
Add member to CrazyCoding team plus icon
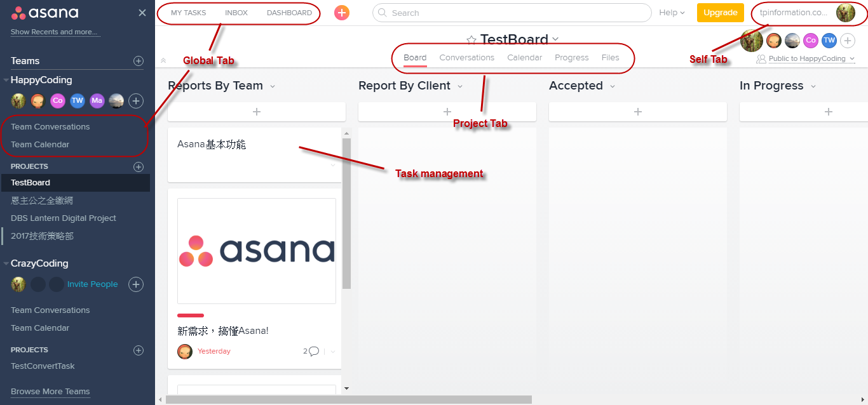pyautogui.click(x=136, y=284)
